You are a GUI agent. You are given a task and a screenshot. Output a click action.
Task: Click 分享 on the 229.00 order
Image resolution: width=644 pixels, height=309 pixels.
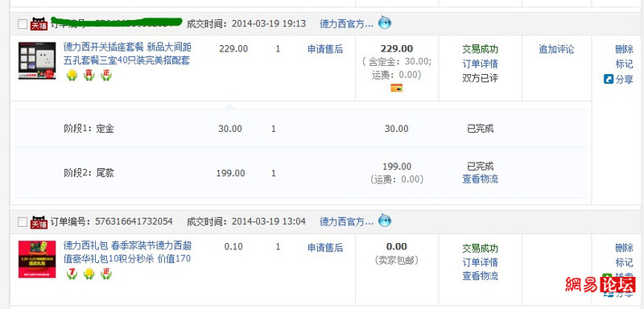tap(625, 79)
